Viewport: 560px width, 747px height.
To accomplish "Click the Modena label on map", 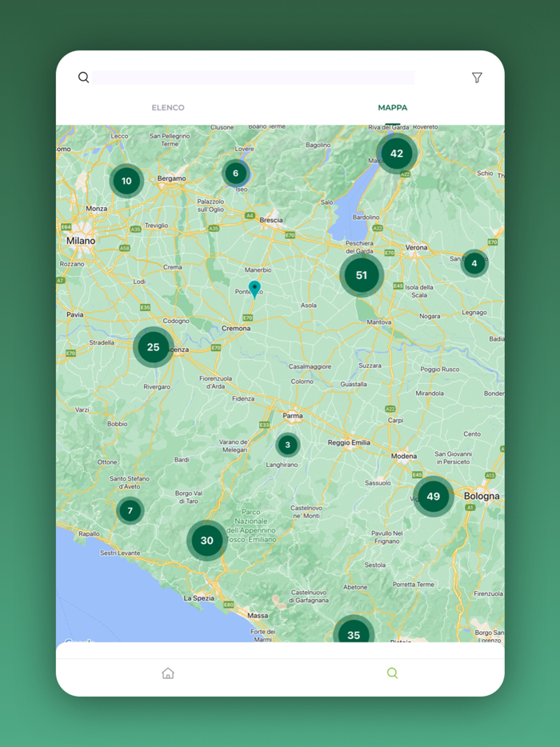I will [x=404, y=456].
